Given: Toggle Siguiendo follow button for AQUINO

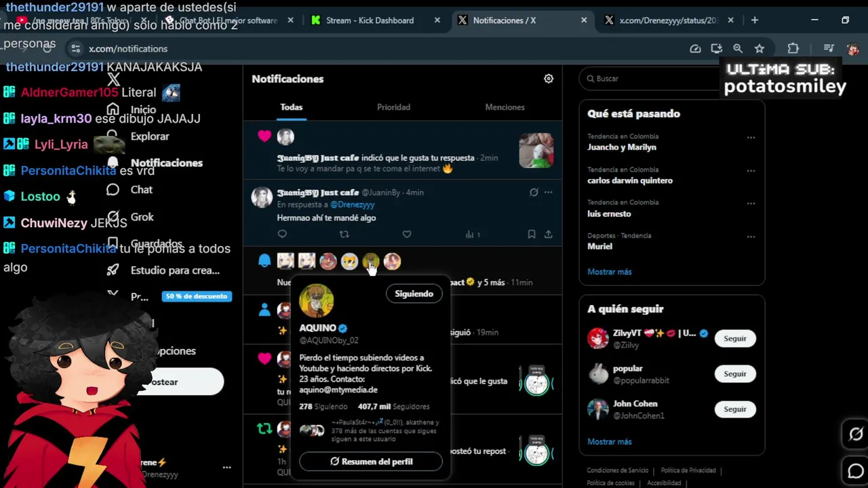Looking at the screenshot, I should pyautogui.click(x=414, y=293).
